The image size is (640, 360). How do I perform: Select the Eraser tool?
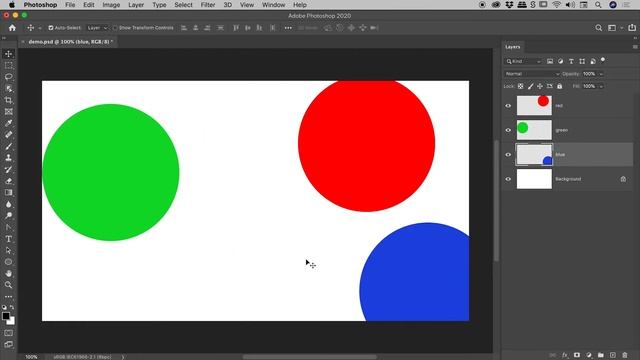[x=9, y=181]
